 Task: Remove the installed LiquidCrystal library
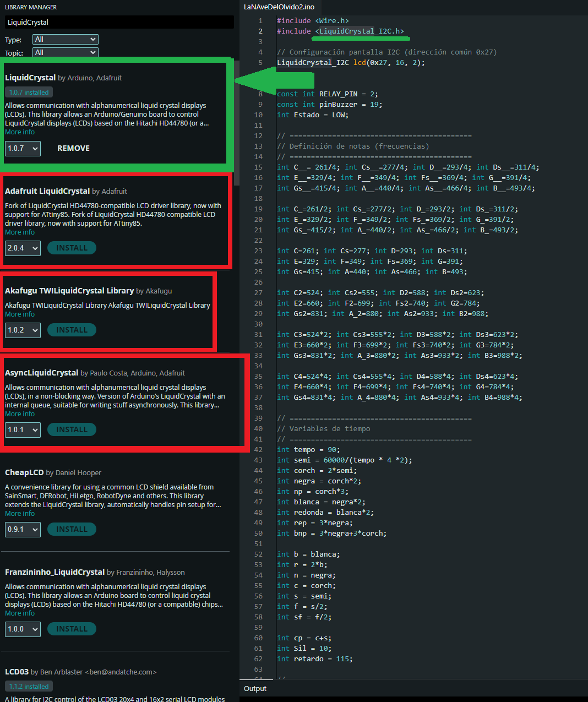click(73, 148)
